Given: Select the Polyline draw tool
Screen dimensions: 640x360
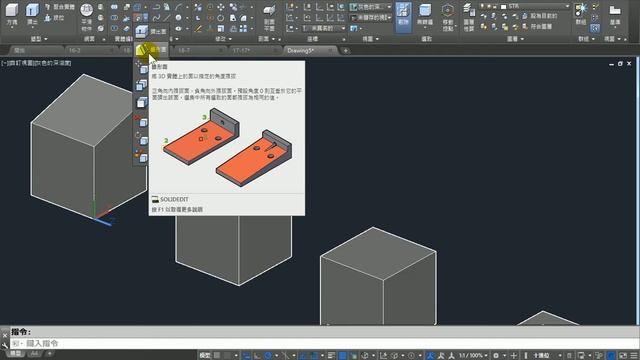Looking at the screenshot, I should (x=156, y=7).
